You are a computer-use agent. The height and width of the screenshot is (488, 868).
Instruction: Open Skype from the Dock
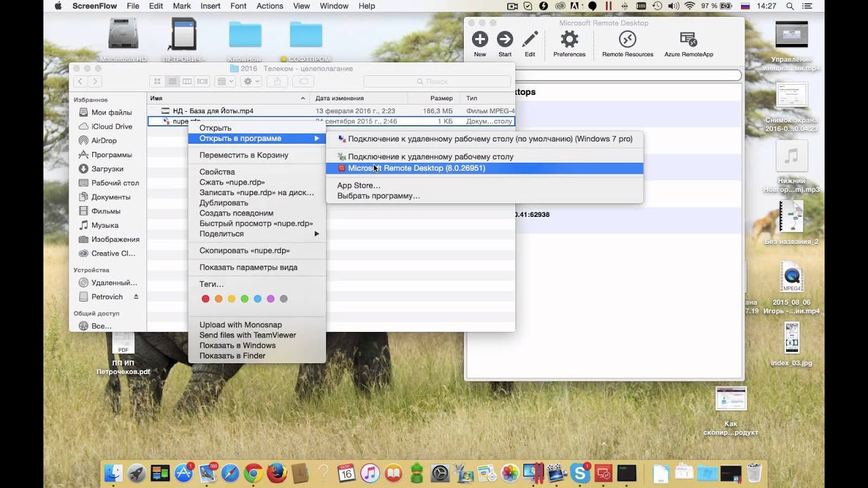pos(580,473)
